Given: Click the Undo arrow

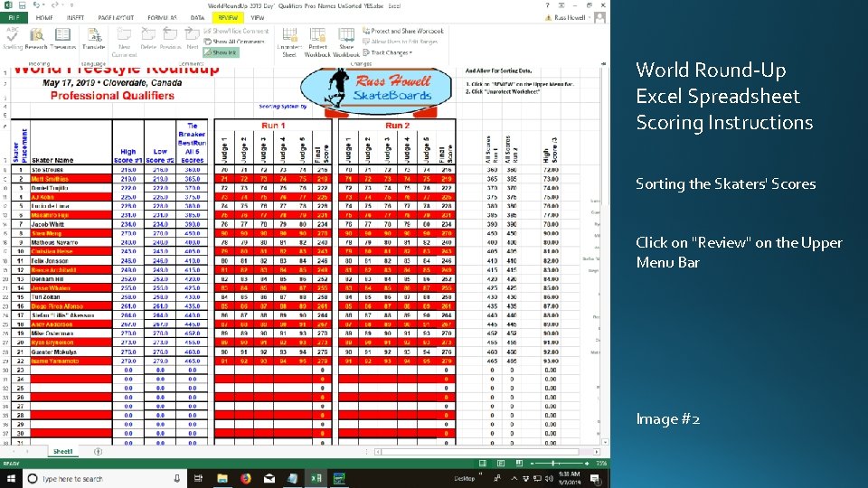Looking at the screenshot, I should point(36,5).
